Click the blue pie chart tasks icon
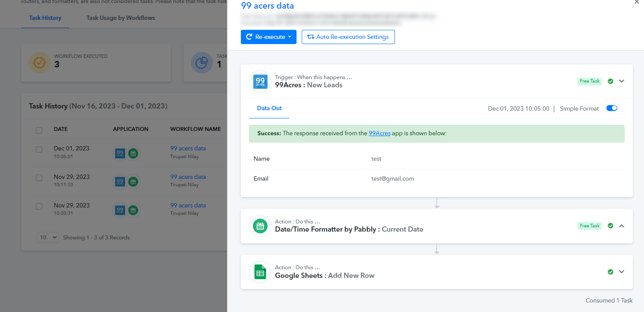 (202, 63)
